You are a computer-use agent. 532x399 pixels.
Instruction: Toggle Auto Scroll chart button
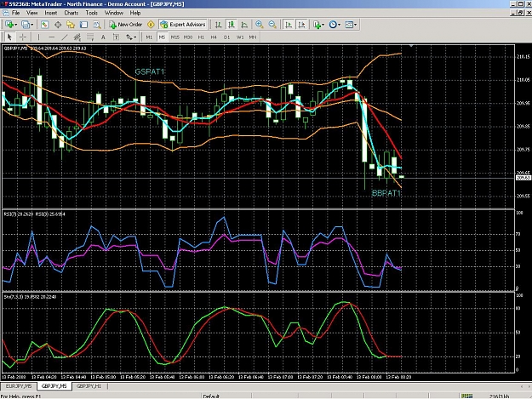tap(289, 25)
